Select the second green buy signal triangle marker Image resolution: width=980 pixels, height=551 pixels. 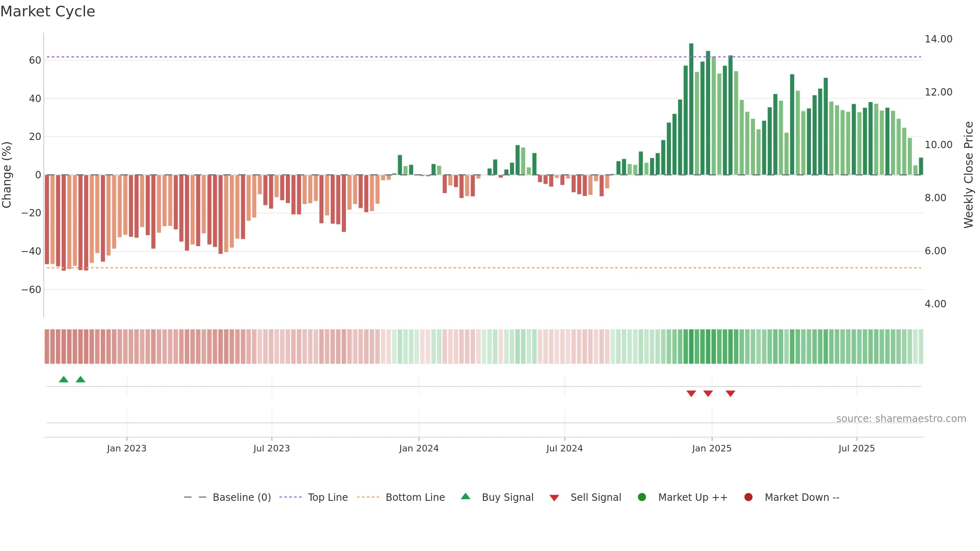click(x=80, y=379)
